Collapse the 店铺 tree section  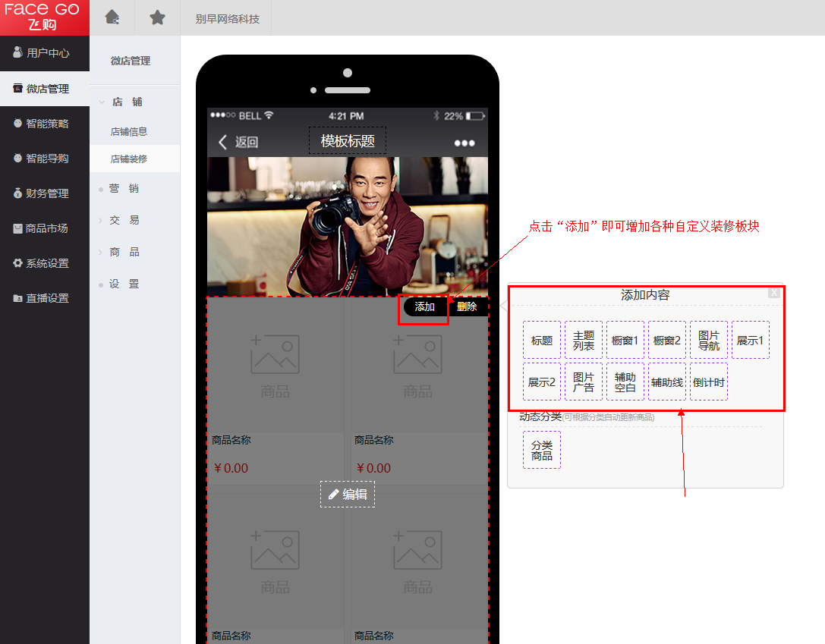[x=126, y=102]
